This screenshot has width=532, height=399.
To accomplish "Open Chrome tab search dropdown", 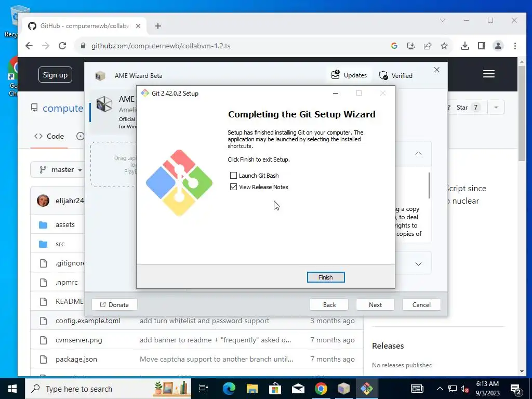I will [443, 20].
